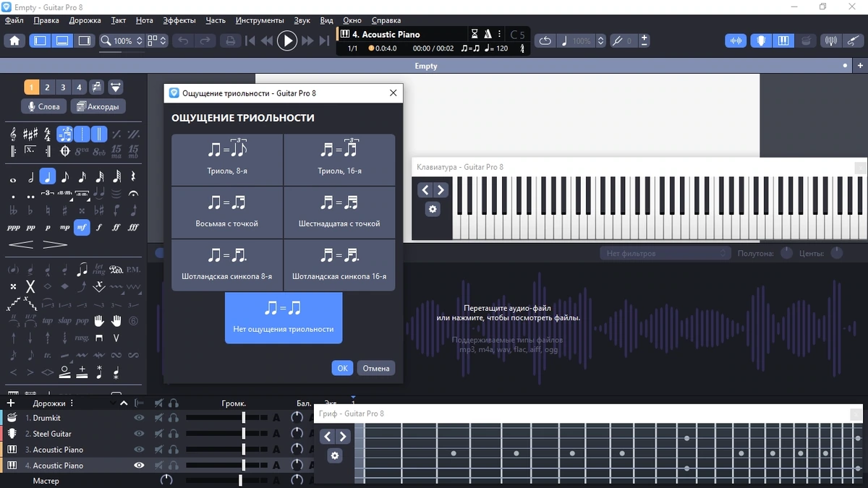Click Отмена to cancel the dialog

coord(376,368)
